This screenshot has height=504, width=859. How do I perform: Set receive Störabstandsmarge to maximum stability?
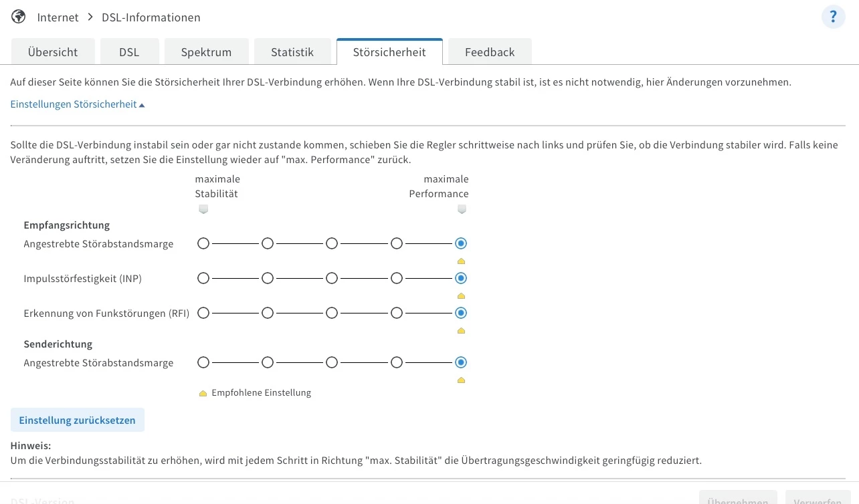pyautogui.click(x=203, y=243)
